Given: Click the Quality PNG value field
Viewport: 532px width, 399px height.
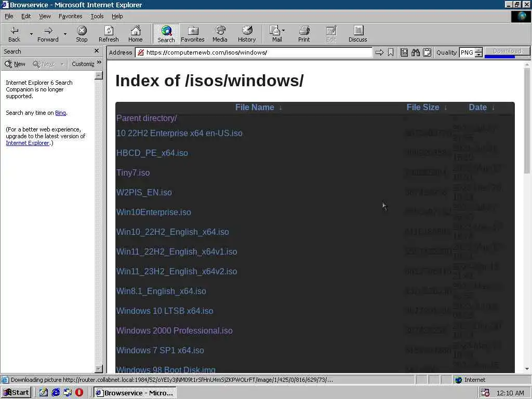Looking at the screenshot, I should pos(467,52).
